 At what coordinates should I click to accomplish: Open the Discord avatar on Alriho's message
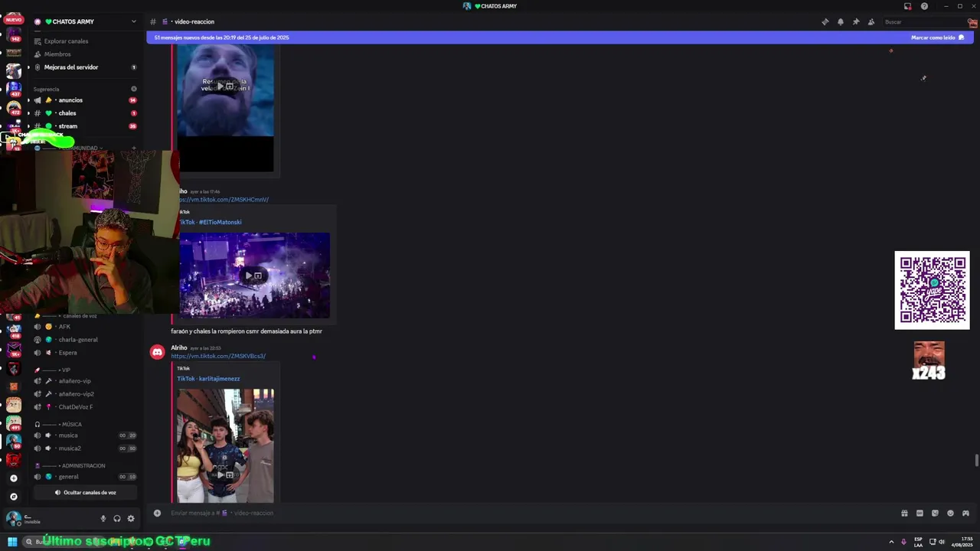pyautogui.click(x=157, y=352)
